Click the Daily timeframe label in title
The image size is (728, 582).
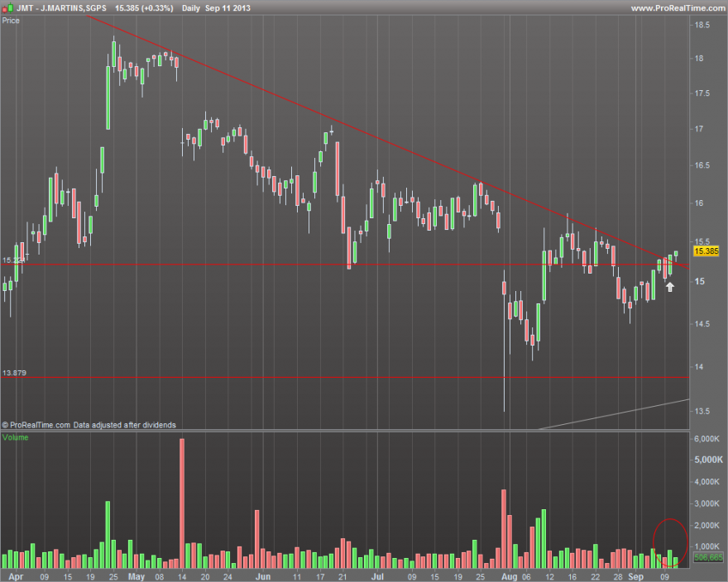click(x=191, y=8)
